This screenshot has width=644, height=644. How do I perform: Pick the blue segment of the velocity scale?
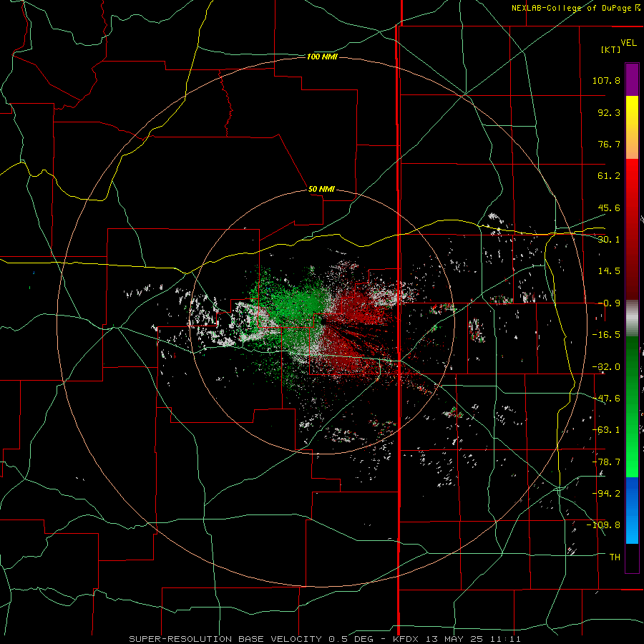click(632, 510)
